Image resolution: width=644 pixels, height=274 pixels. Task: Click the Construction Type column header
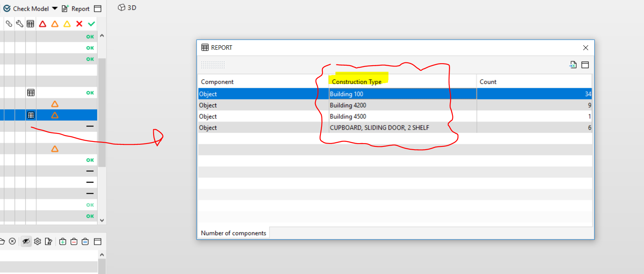click(403, 82)
